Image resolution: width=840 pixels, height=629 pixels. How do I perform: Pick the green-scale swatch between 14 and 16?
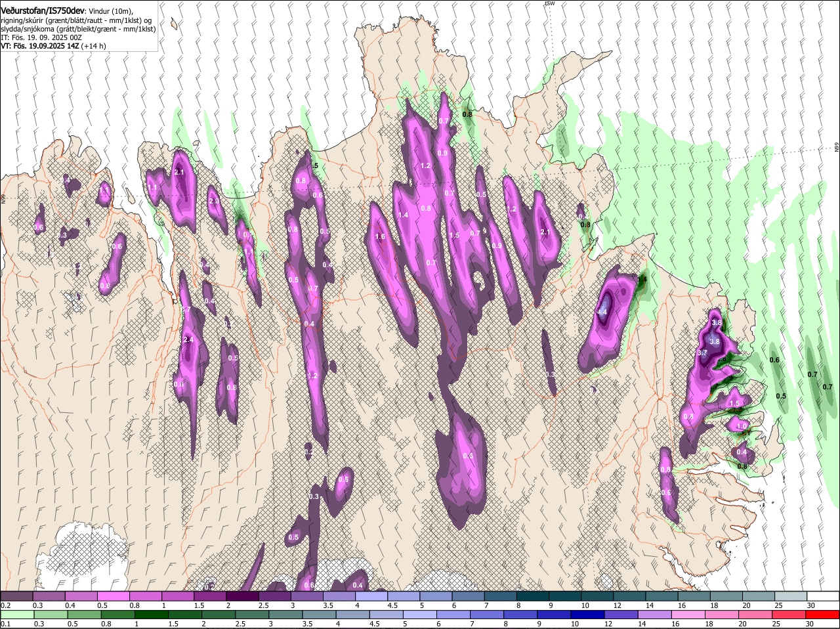(656, 615)
